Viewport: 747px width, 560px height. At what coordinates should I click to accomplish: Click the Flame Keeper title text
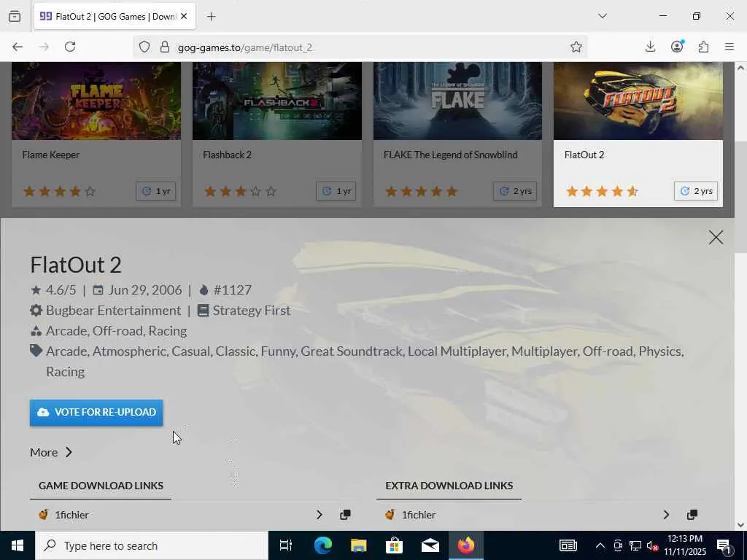click(x=51, y=155)
